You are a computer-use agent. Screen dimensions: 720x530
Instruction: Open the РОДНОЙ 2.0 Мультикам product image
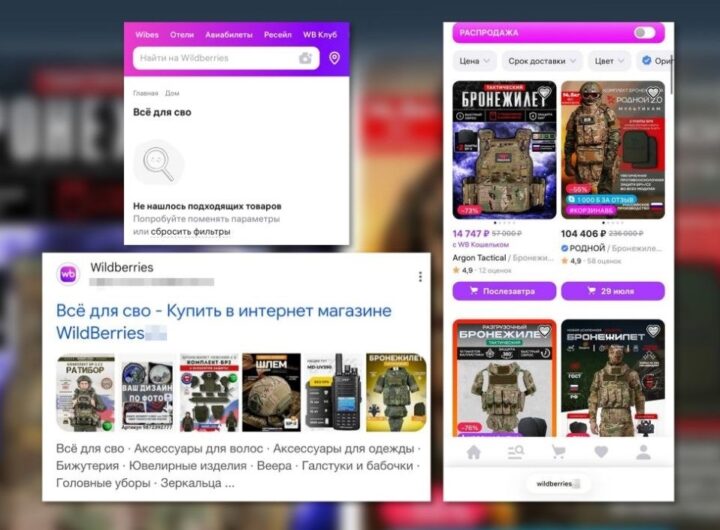[x=613, y=150]
